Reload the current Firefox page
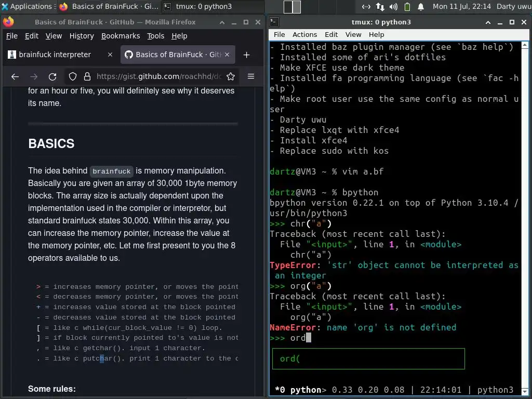 (x=52, y=77)
